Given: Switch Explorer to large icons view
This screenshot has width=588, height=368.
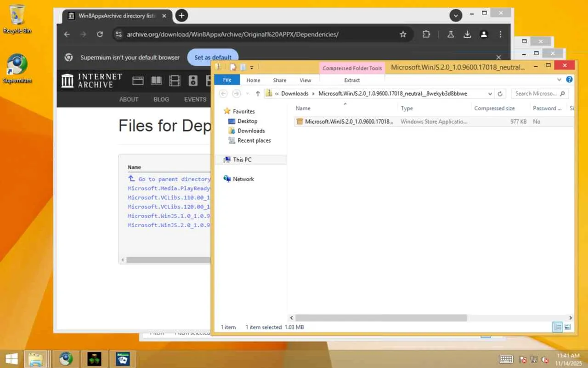Looking at the screenshot, I should point(568,327).
